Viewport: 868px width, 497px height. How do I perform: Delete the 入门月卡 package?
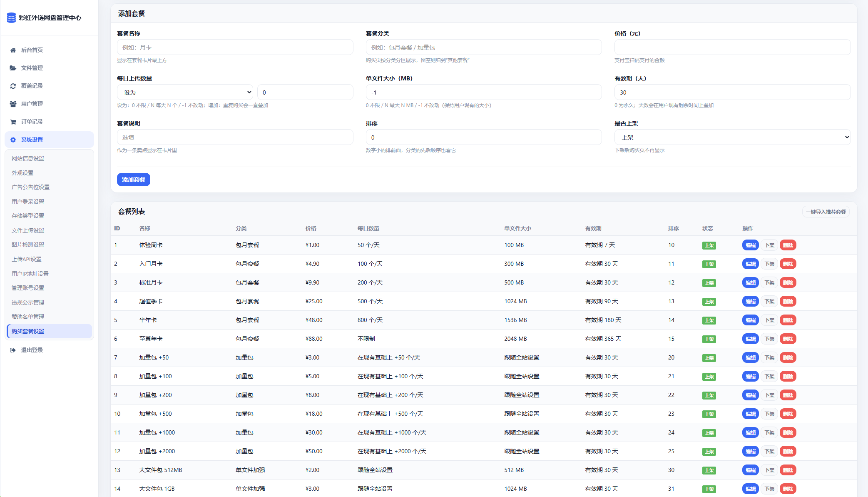[788, 264]
